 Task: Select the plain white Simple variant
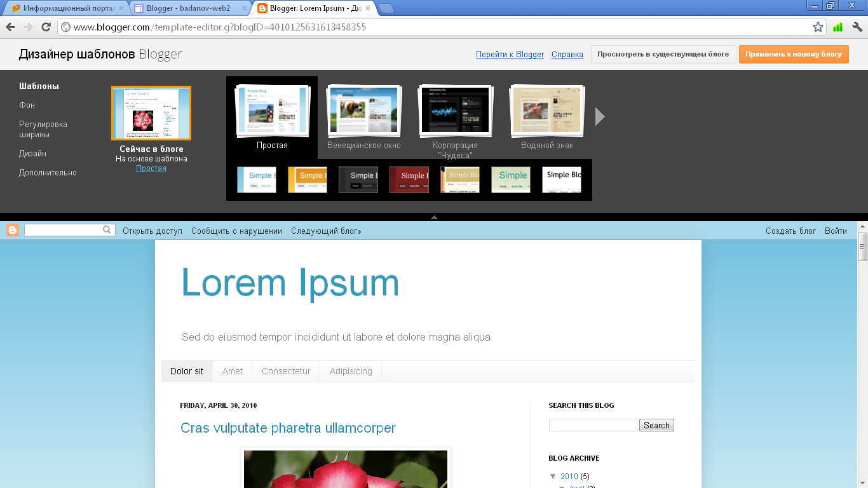(562, 180)
